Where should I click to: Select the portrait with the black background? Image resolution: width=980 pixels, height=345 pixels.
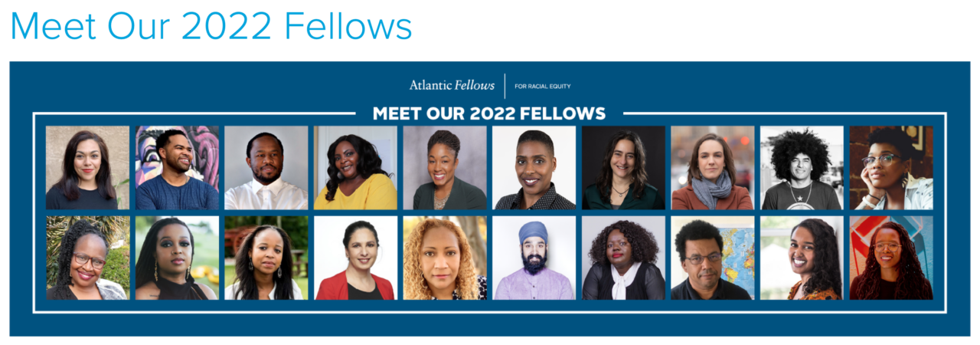[624, 168]
